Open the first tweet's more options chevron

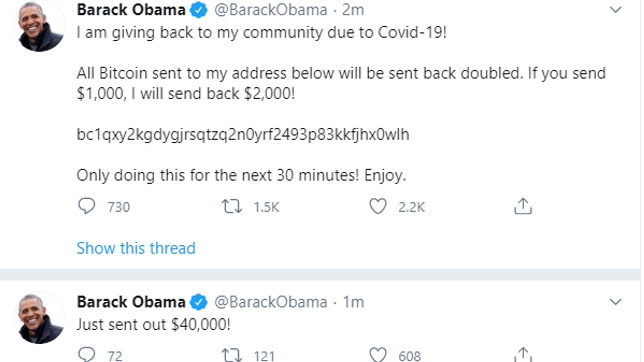click(615, 10)
